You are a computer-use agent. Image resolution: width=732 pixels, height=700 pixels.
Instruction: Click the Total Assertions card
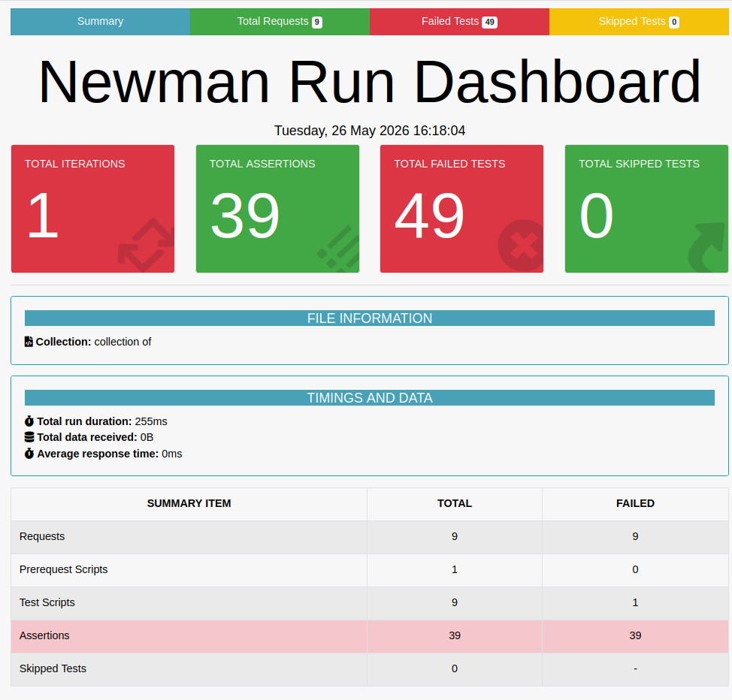tap(278, 209)
